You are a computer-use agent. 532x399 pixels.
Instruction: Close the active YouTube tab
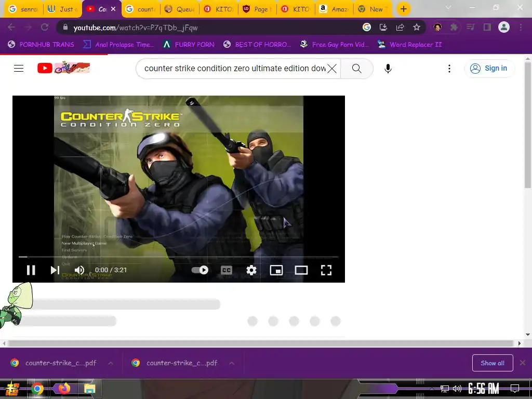click(113, 9)
